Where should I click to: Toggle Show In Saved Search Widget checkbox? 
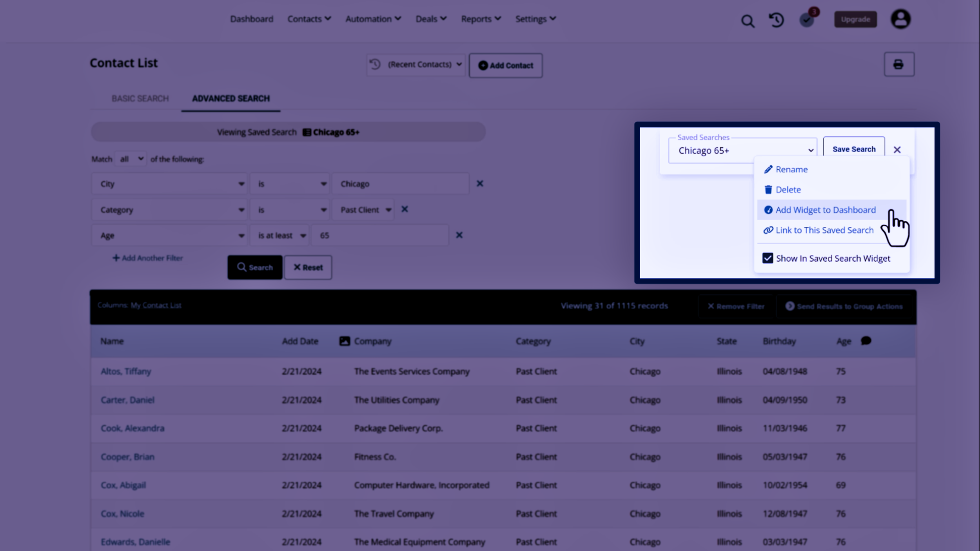(768, 258)
